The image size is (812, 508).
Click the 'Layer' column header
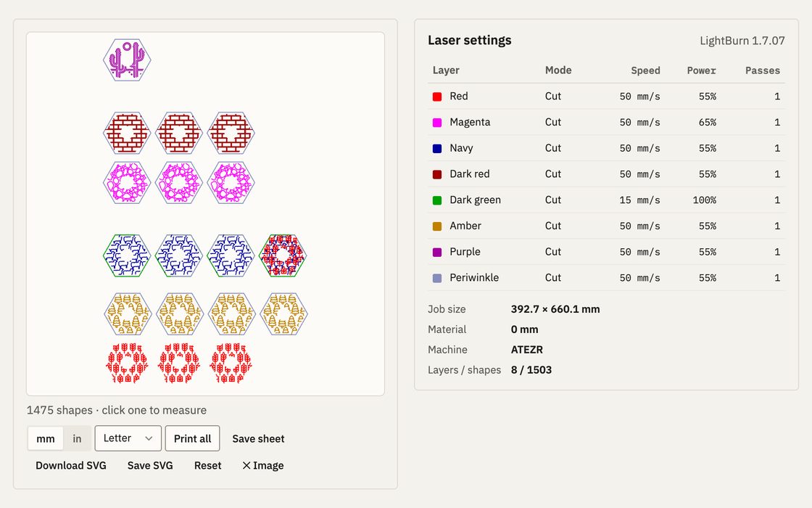446,70
